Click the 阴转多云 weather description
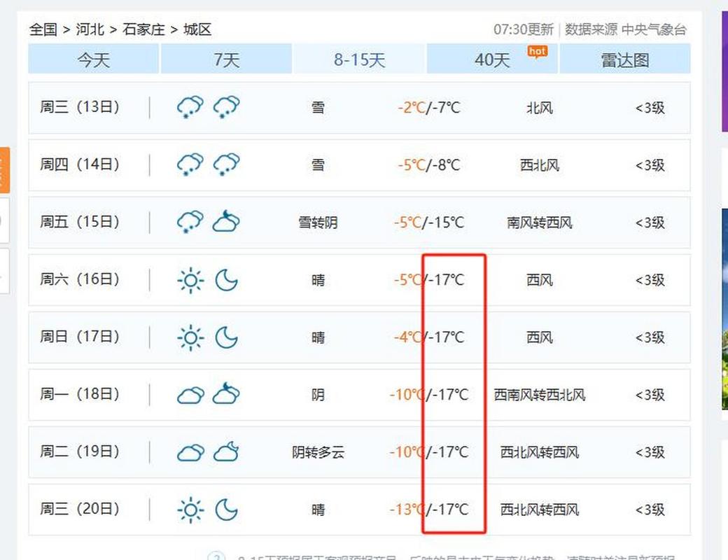 pos(318,452)
